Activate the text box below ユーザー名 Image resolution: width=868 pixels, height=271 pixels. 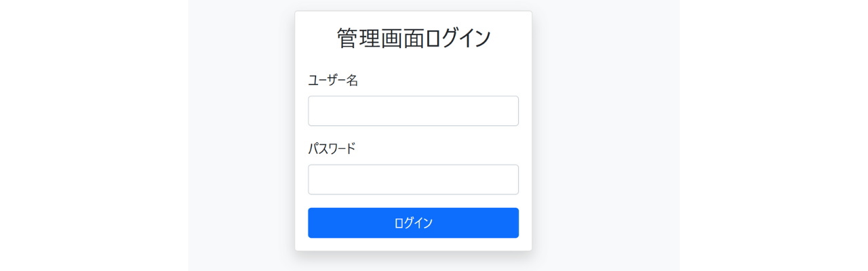tap(413, 110)
